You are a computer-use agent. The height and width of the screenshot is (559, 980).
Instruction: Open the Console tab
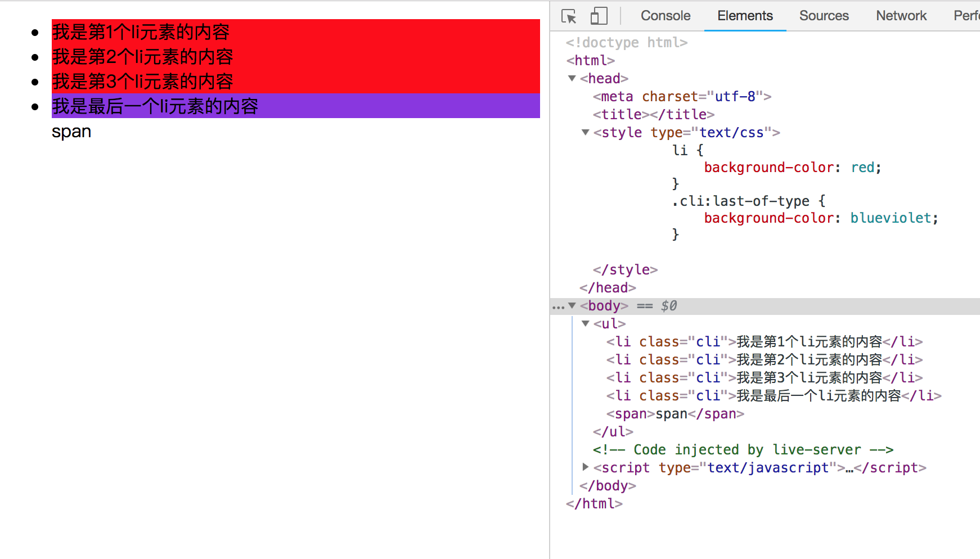666,16
